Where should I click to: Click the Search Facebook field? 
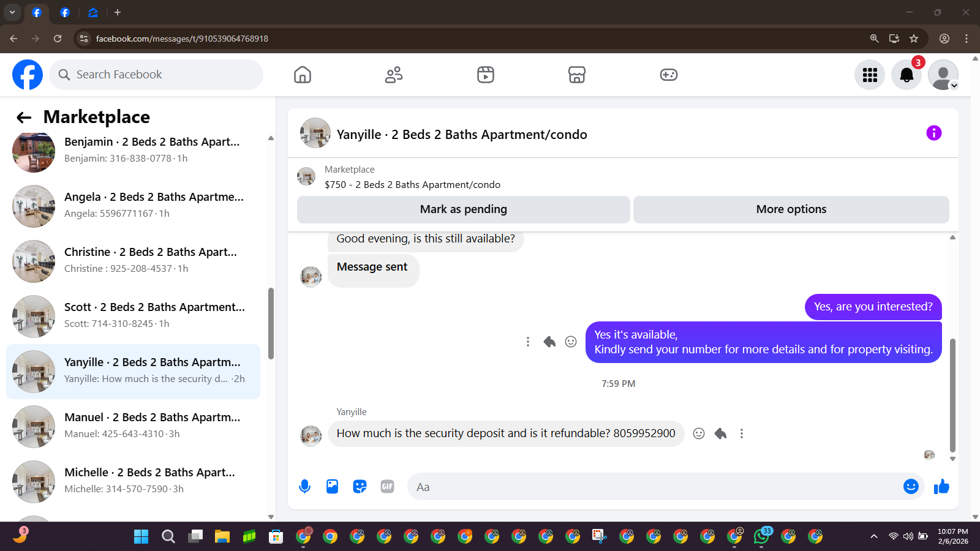pyautogui.click(x=156, y=75)
